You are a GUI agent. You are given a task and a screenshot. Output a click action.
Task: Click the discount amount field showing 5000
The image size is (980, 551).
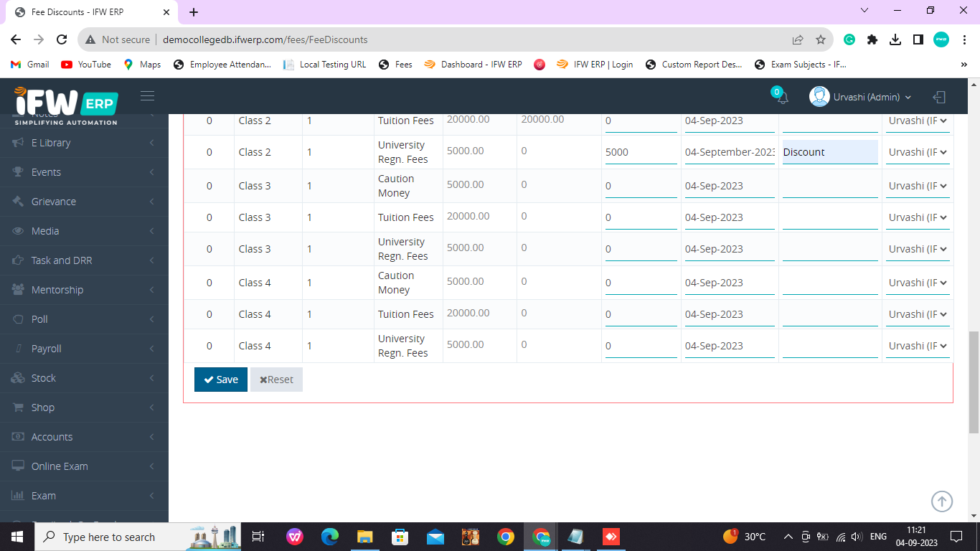pyautogui.click(x=641, y=152)
